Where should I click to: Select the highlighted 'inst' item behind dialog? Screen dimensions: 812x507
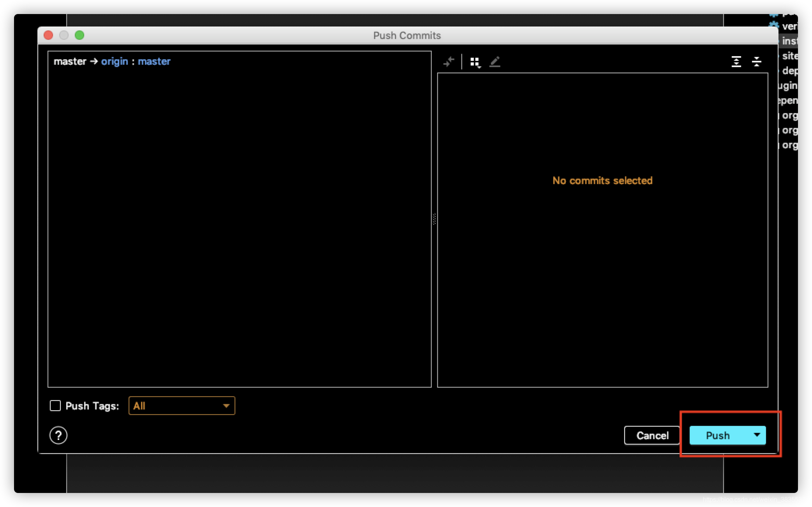point(789,41)
